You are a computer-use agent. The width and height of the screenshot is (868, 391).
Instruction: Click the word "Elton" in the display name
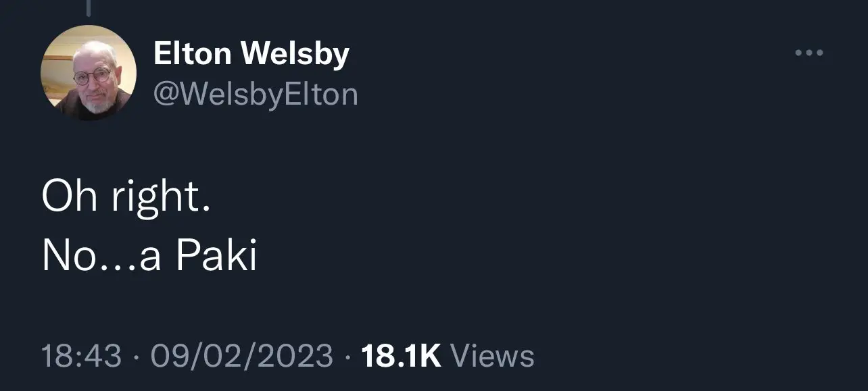tap(193, 54)
